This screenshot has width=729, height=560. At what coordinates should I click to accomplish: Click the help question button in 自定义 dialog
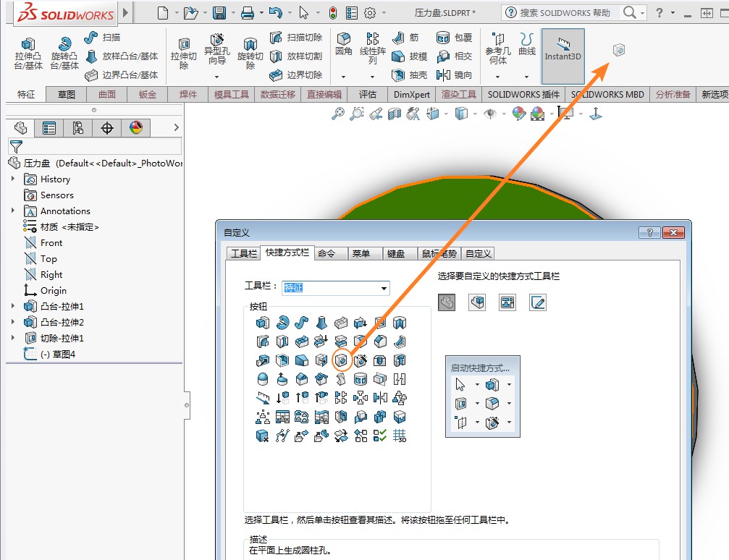click(649, 232)
